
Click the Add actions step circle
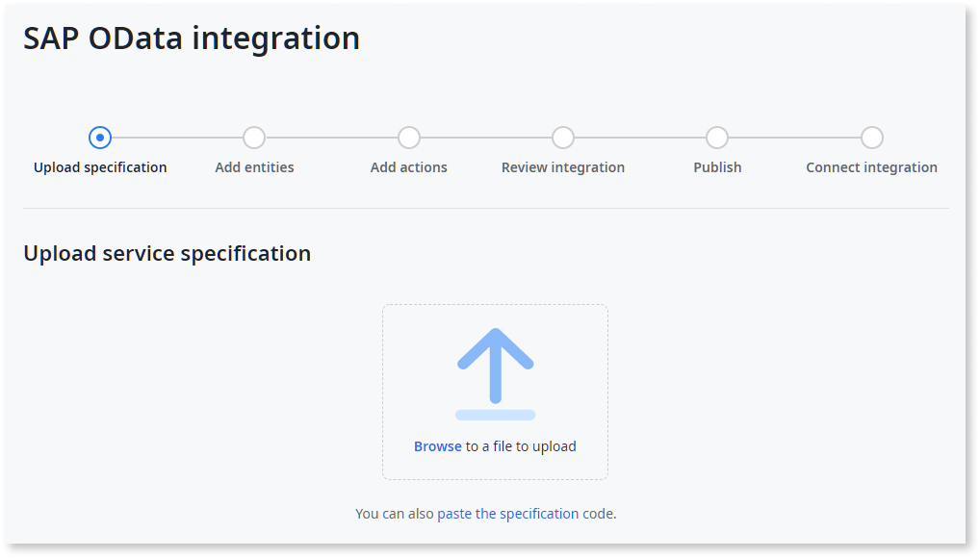pos(408,138)
